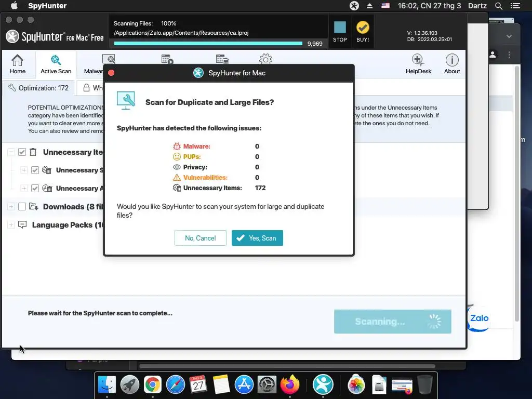Click the Privacy eye icon in dialog
The height and width of the screenshot is (399, 532).
pyautogui.click(x=177, y=167)
